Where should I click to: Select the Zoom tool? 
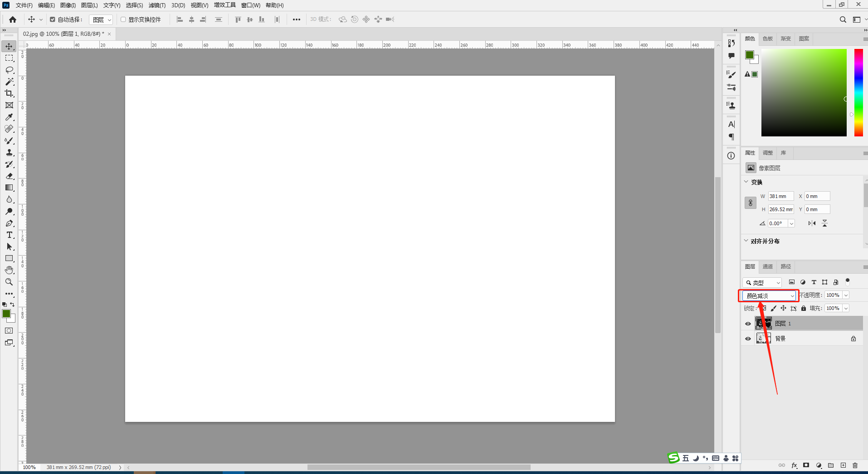coord(9,282)
